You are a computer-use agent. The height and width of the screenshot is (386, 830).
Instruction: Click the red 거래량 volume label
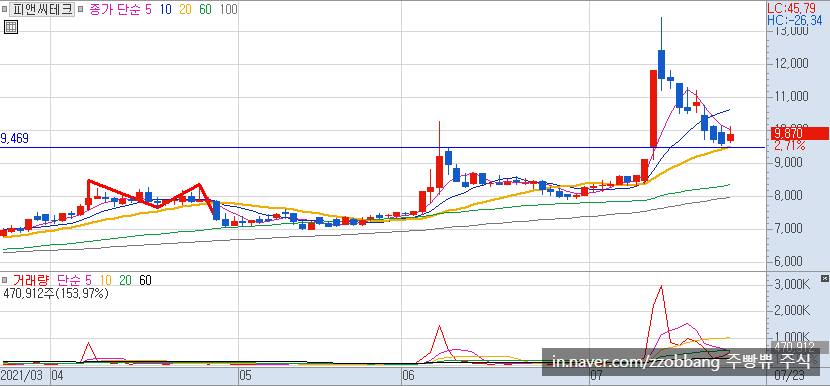pos(30,280)
